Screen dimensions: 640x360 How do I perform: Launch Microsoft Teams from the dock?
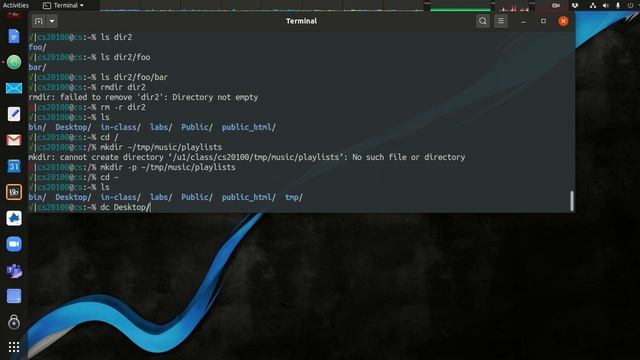point(14,270)
